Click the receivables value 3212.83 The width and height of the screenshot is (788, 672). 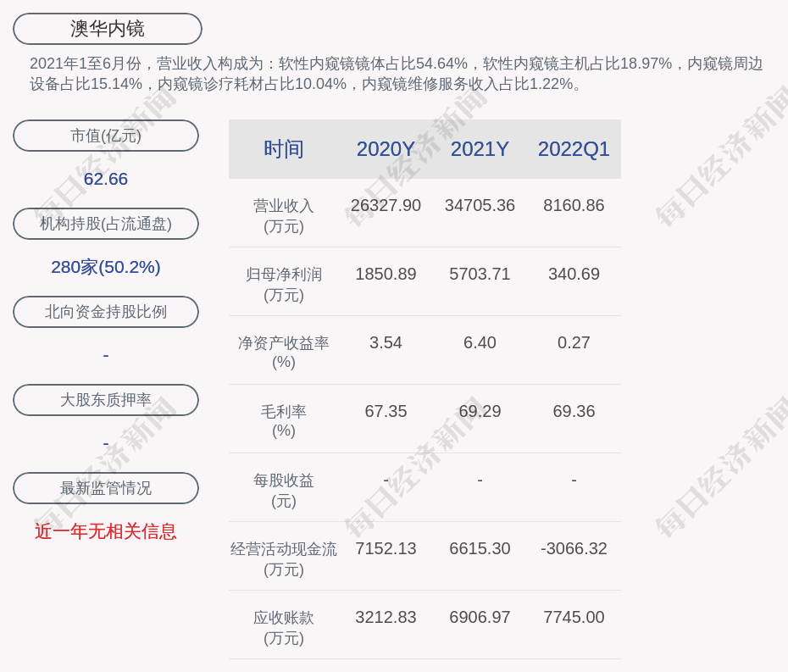(386, 617)
